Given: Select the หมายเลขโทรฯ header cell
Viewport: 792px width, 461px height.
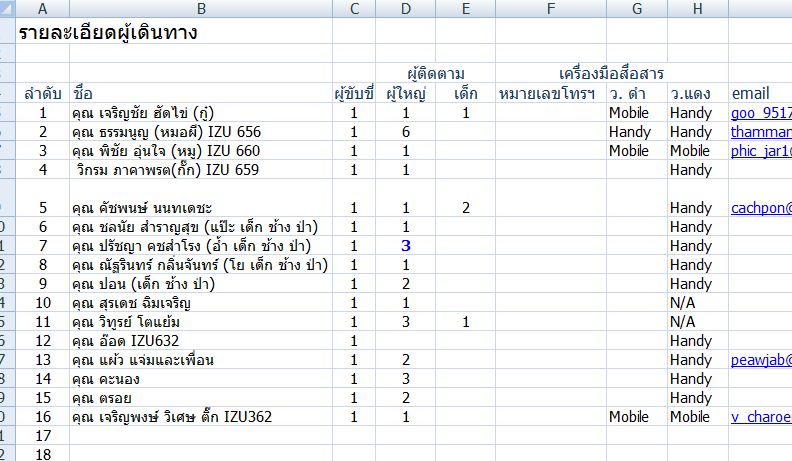Looking at the screenshot, I should pyautogui.click(x=547, y=94).
